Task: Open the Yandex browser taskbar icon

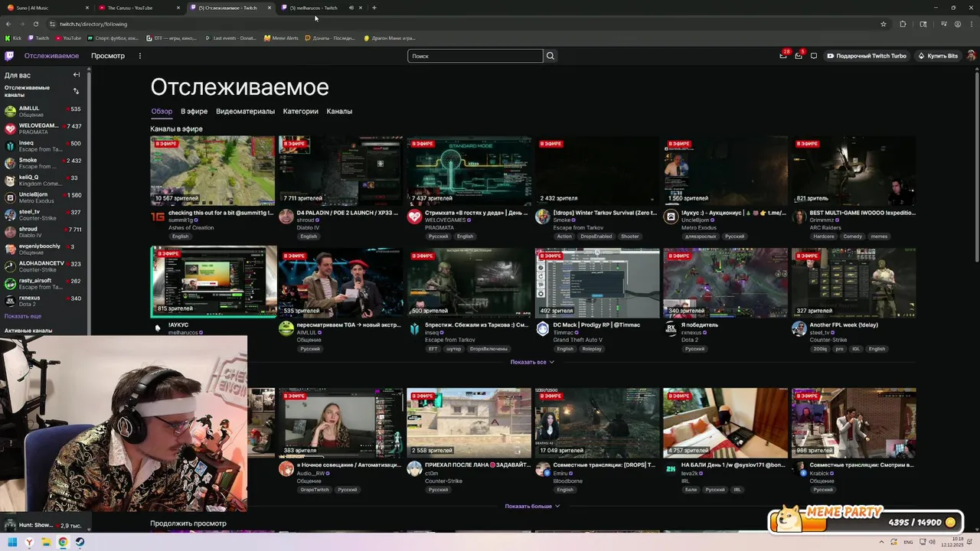Action: point(29,543)
